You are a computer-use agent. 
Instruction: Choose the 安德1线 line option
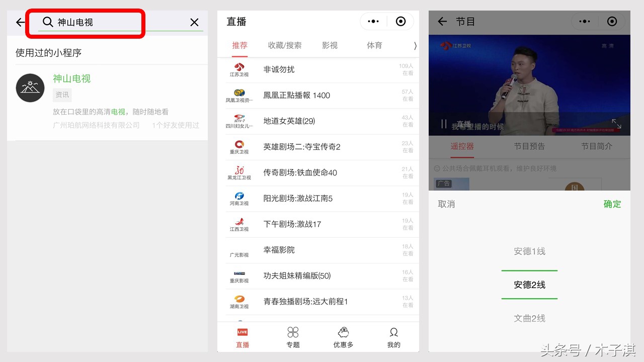pos(529,251)
